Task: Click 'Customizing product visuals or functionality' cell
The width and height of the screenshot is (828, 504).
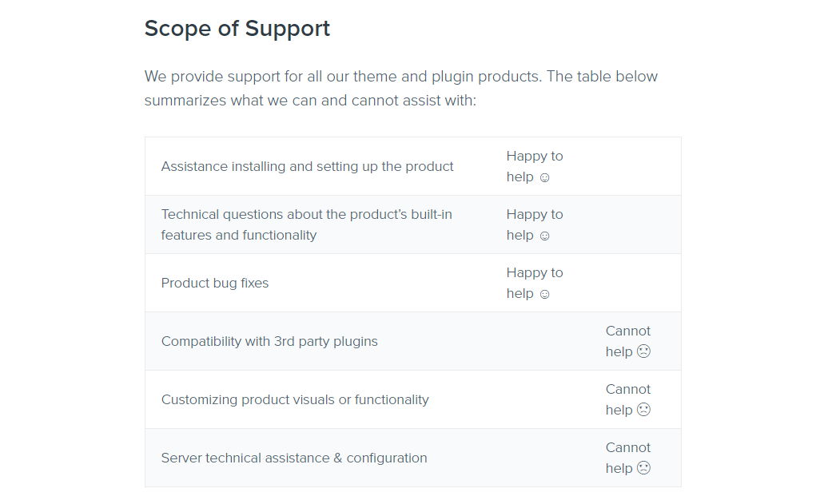Action: [x=295, y=399]
